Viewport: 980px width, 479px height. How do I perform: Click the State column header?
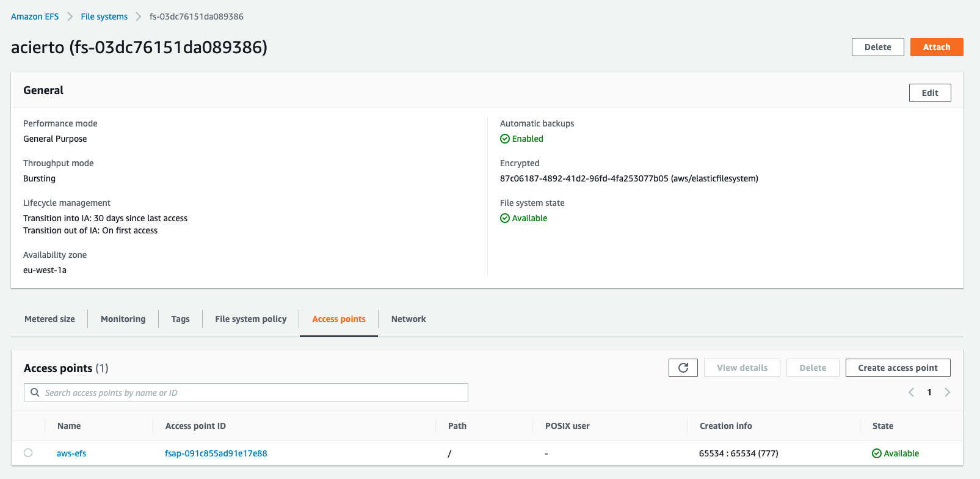[883, 426]
